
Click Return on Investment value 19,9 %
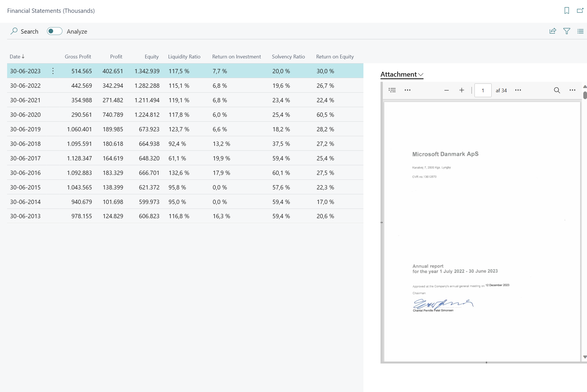coord(221,158)
